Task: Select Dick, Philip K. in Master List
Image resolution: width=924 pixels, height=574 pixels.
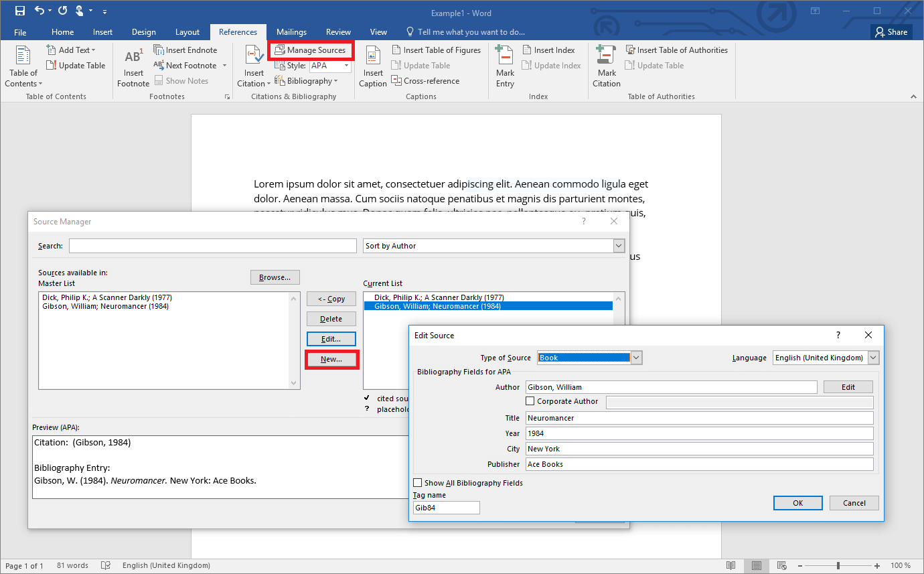Action: coord(107,297)
